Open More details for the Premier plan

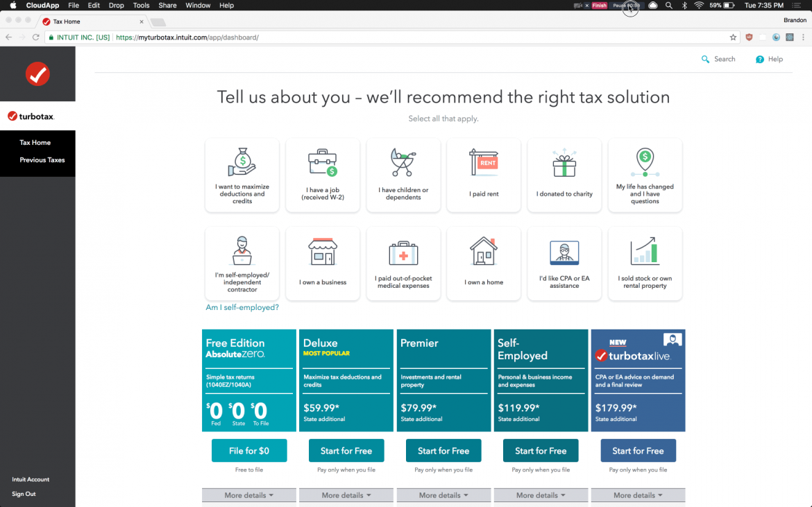443,495
